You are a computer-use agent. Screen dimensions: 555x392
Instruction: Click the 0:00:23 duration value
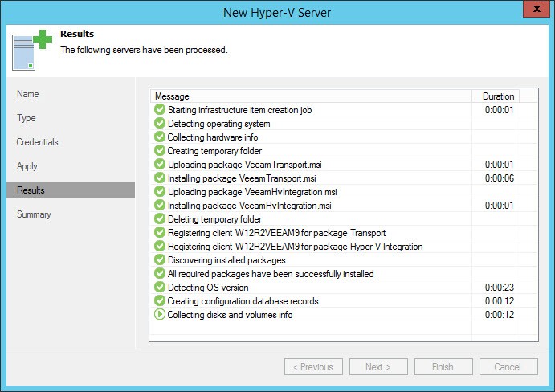pyautogui.click(x=499, y=288)
